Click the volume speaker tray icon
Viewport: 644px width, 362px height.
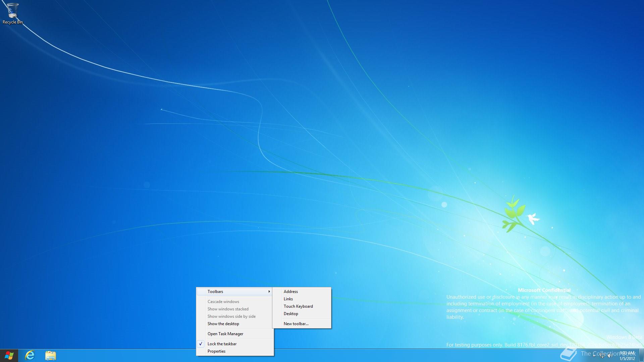click(x=610, y=356)
